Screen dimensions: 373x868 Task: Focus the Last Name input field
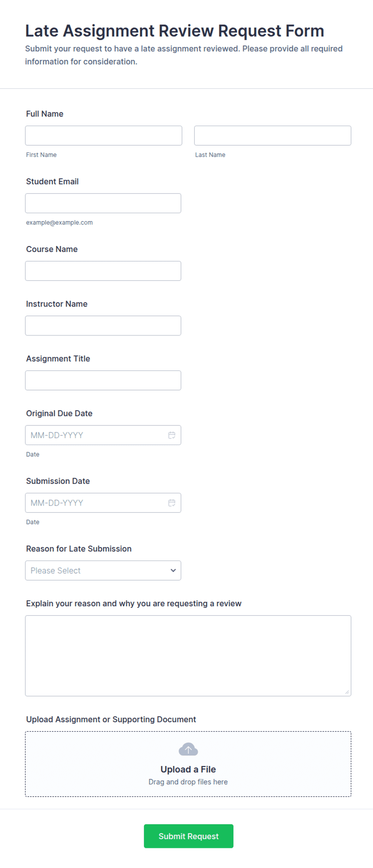tap(273, 136)
